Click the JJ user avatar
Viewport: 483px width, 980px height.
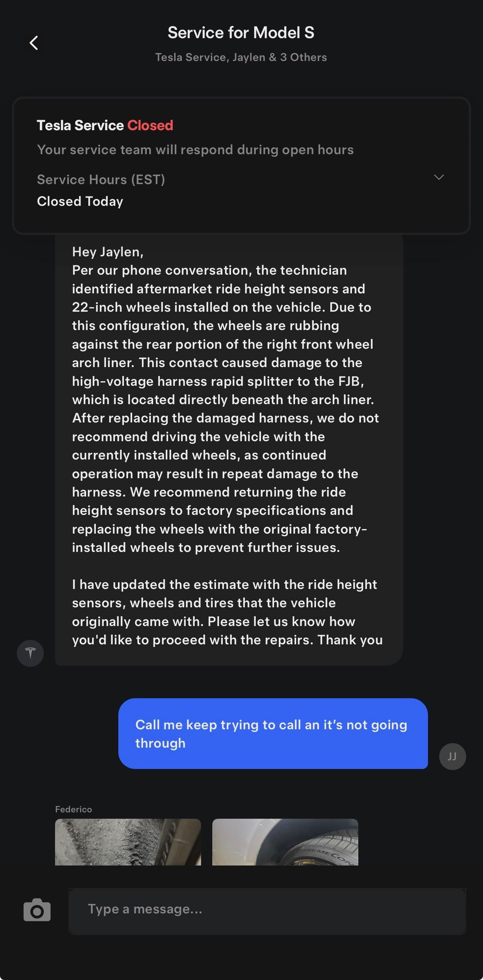coord(452,756)
